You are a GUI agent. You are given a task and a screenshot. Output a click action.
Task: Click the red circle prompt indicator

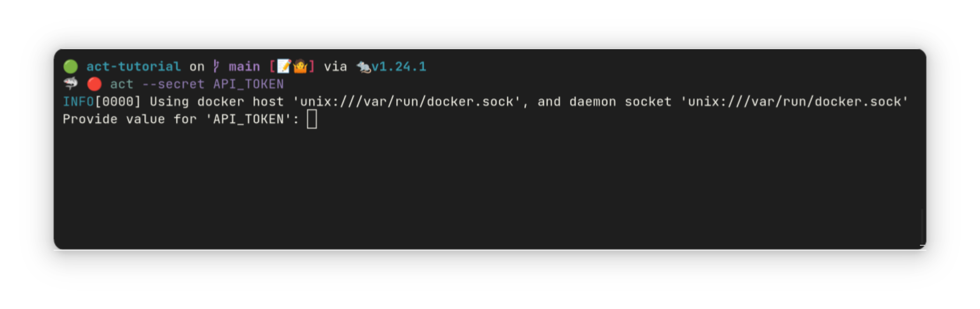coord(94,84)
